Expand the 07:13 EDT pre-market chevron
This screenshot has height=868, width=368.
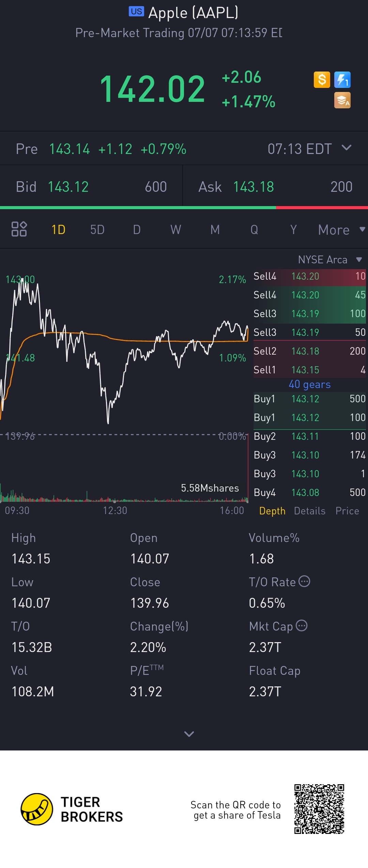(x=347, y=148)
